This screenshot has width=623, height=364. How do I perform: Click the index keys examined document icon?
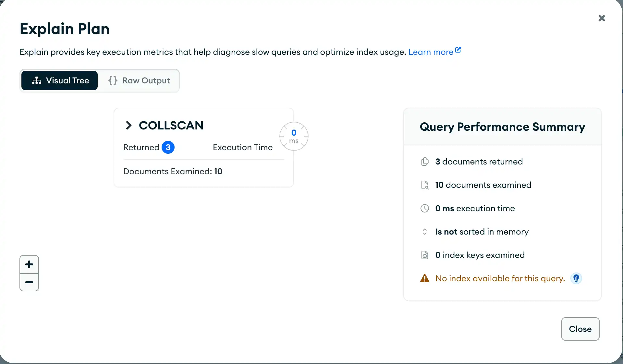424,255
